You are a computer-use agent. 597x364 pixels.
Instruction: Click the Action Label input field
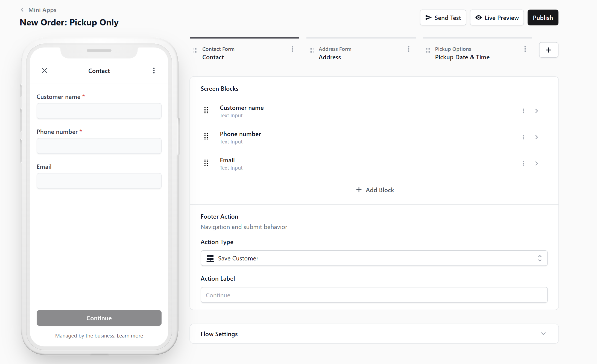374,295
